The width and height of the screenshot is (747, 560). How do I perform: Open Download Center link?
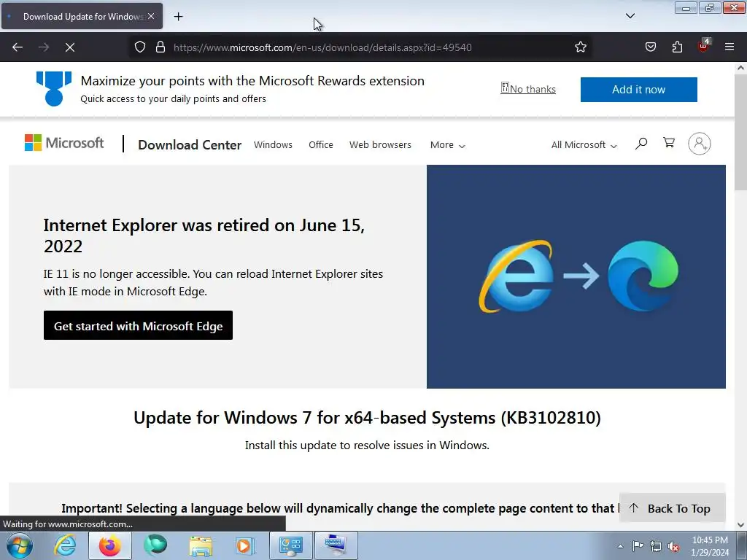190,145
